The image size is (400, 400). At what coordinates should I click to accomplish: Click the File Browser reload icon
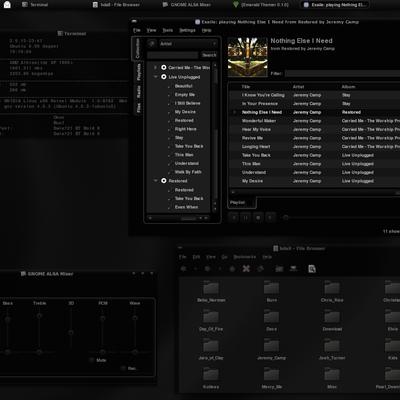(260, 269)
